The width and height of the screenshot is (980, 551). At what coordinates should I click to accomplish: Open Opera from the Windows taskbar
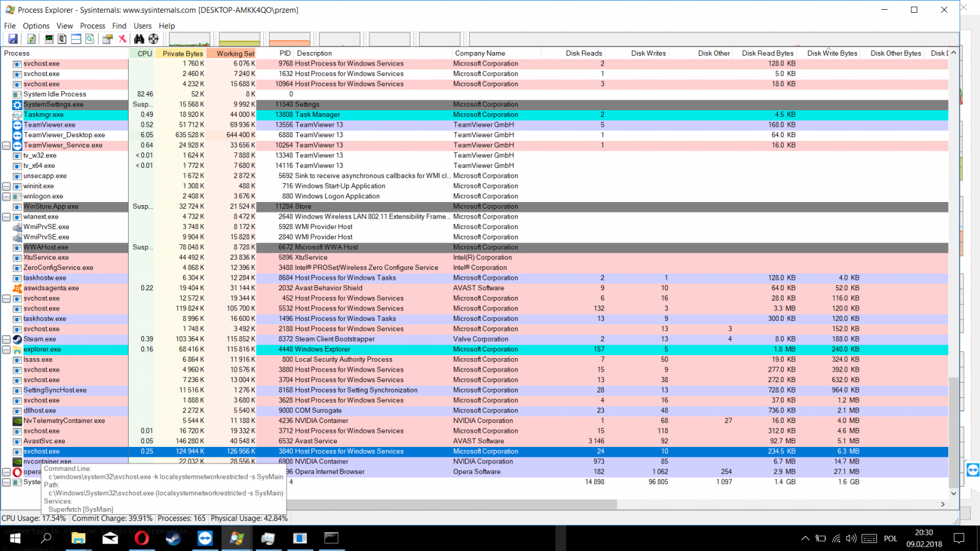141,538
